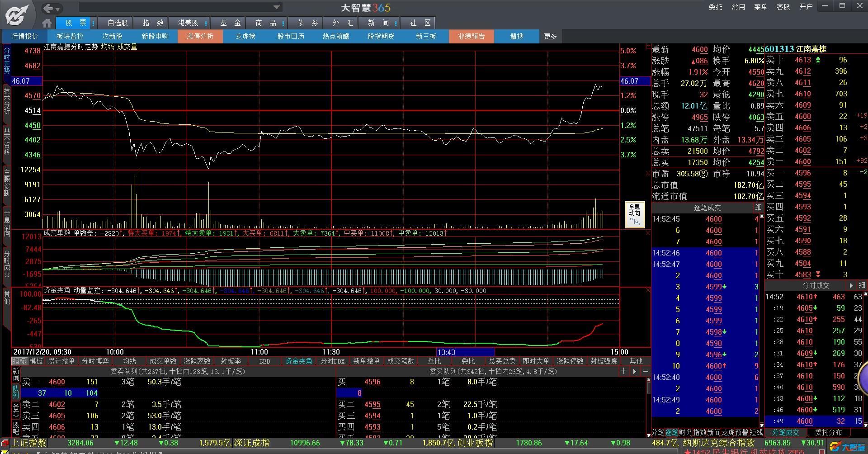Switch to 主题诊断 side tab

pyautogui.click(x=7, y=182)
